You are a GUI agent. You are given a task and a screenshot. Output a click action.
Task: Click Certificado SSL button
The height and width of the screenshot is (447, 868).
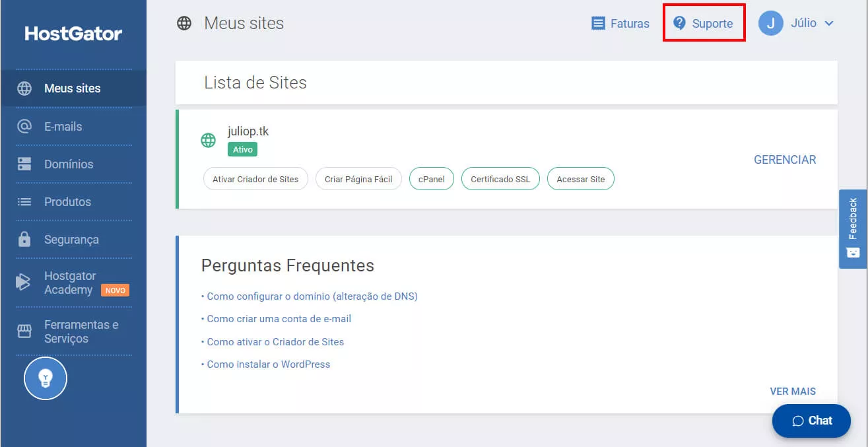click(500, 179)
